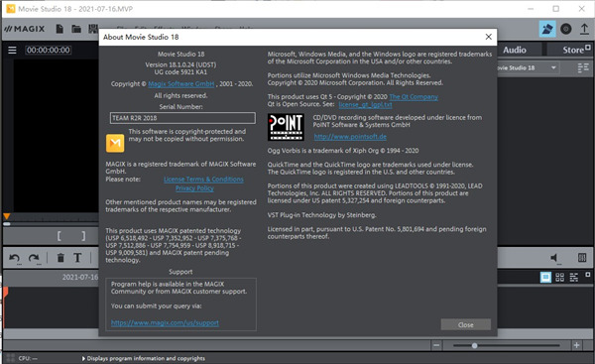Viewport: 595px width, 364px height.
Task: Toggle the volume speaker icon
Action: coord(554,258)
